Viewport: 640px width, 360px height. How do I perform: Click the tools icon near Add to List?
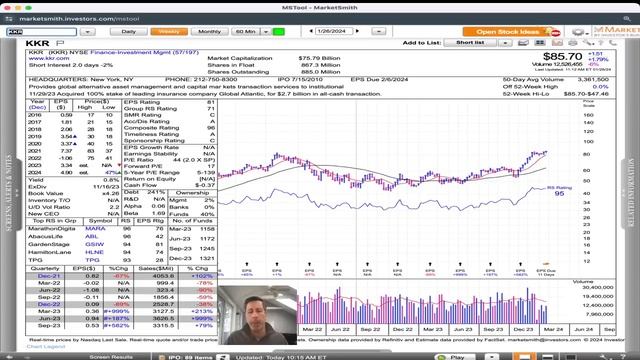[588, 43]
